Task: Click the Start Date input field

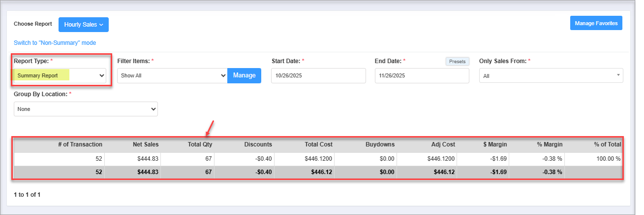Action: tap(318, 76)
